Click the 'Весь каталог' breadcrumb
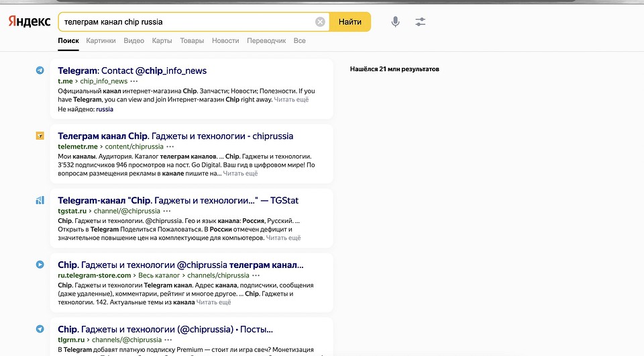This screenshot has width=644, height=356. click(x=159, y=275)
